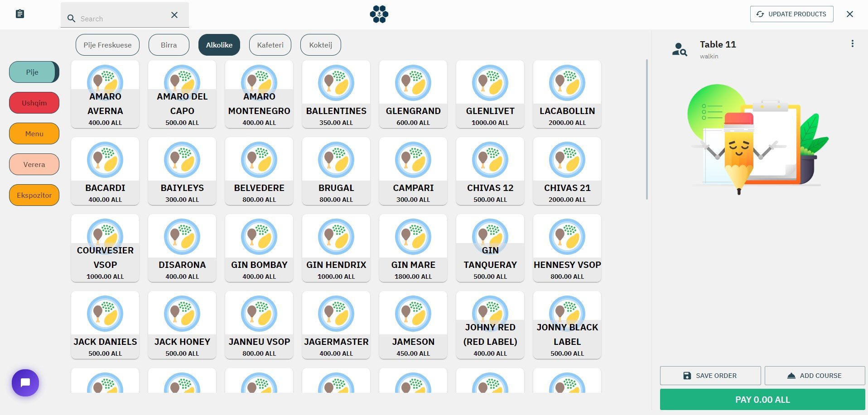868x415 pixels.
Task: Switch to the Kokteij tab
Action: click(x=321, y=45)
